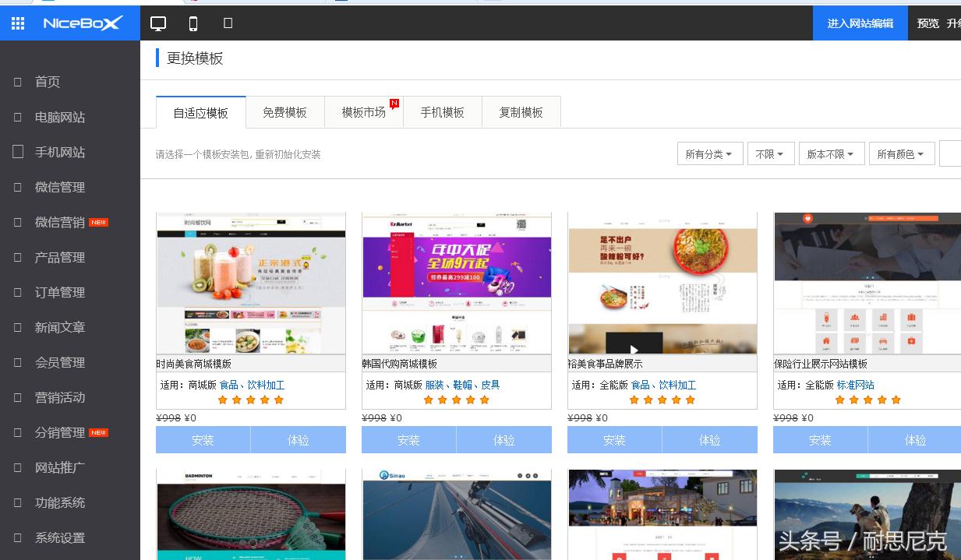
Task: Click the 进入网站编辑 button
Action: pos(860,23)
